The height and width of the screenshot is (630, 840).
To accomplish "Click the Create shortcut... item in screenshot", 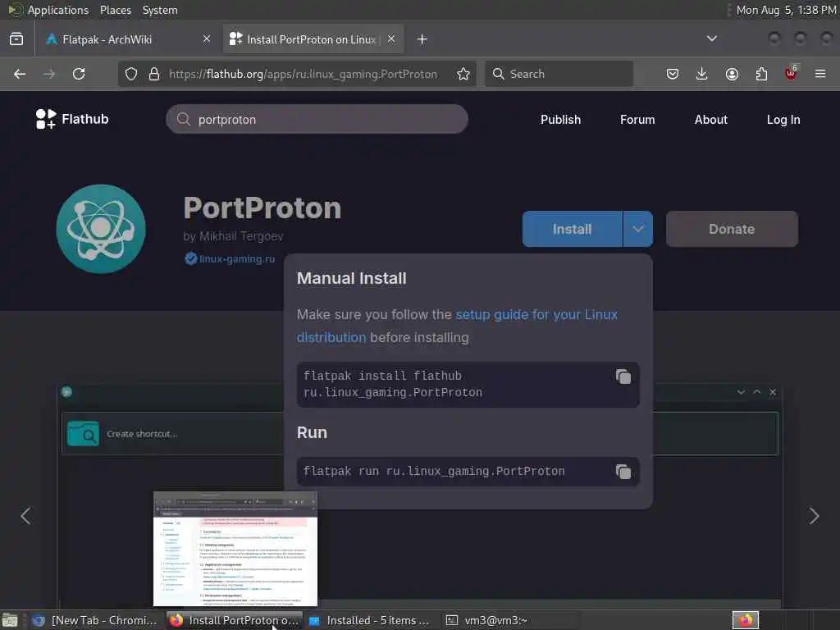I will pos(142,434).
